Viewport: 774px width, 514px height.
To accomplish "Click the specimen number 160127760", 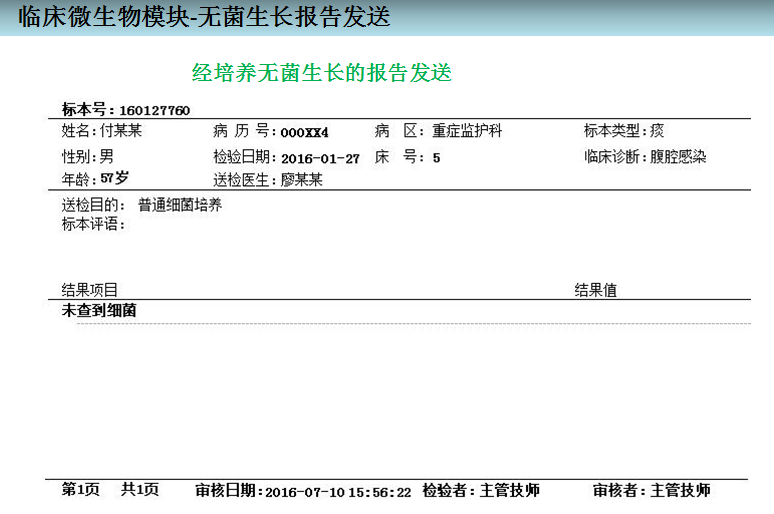I will coord(154,110).
